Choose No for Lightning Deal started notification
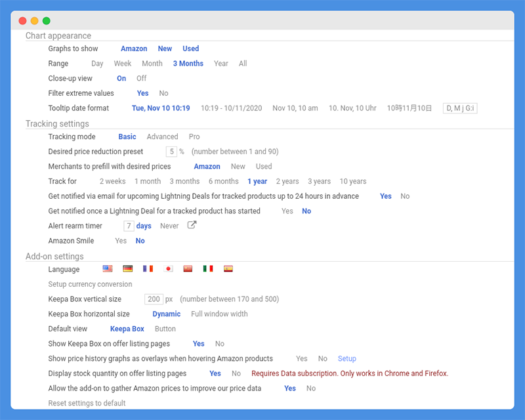Screen dimensions: 525x420 [306, 211]
